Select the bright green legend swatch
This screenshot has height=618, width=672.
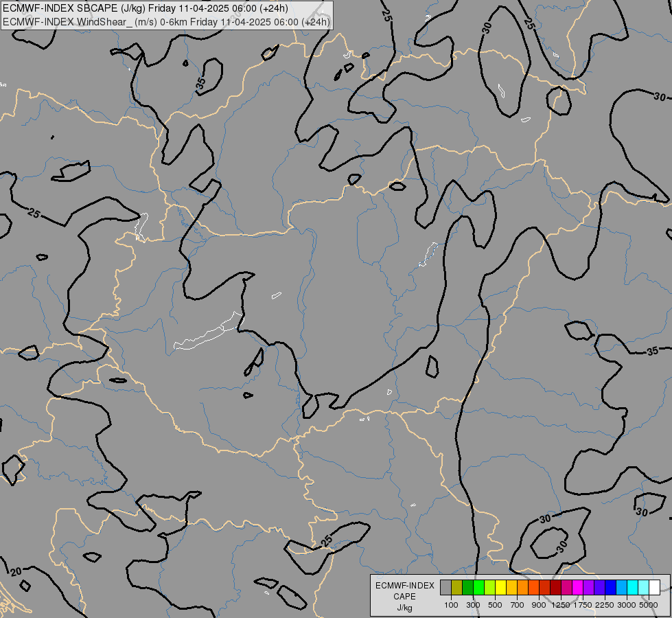[x=478, y=587]
